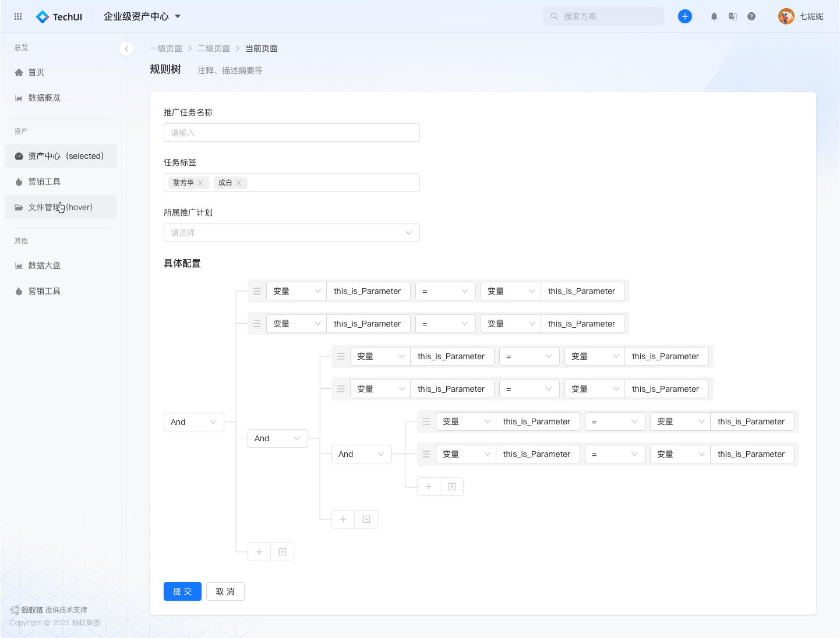Click the TechUI logo
840x638 pixels.
(59, 17)
